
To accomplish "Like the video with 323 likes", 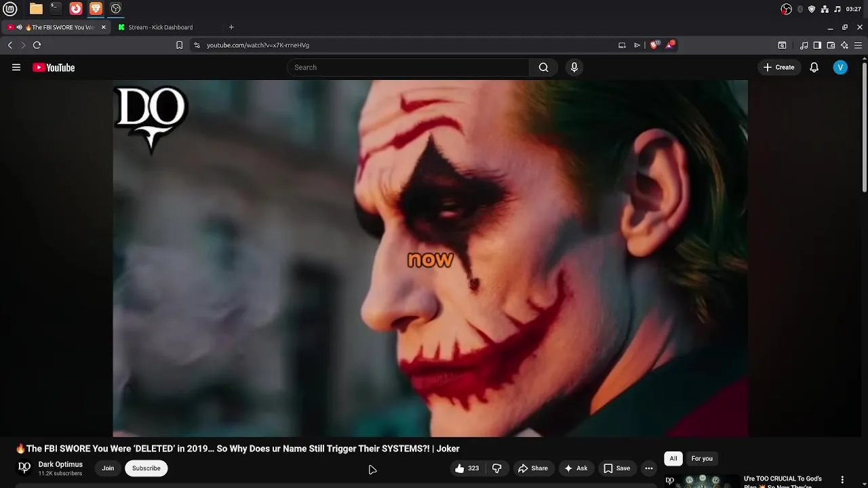I will pyautogui.click(x=467, y=468).
